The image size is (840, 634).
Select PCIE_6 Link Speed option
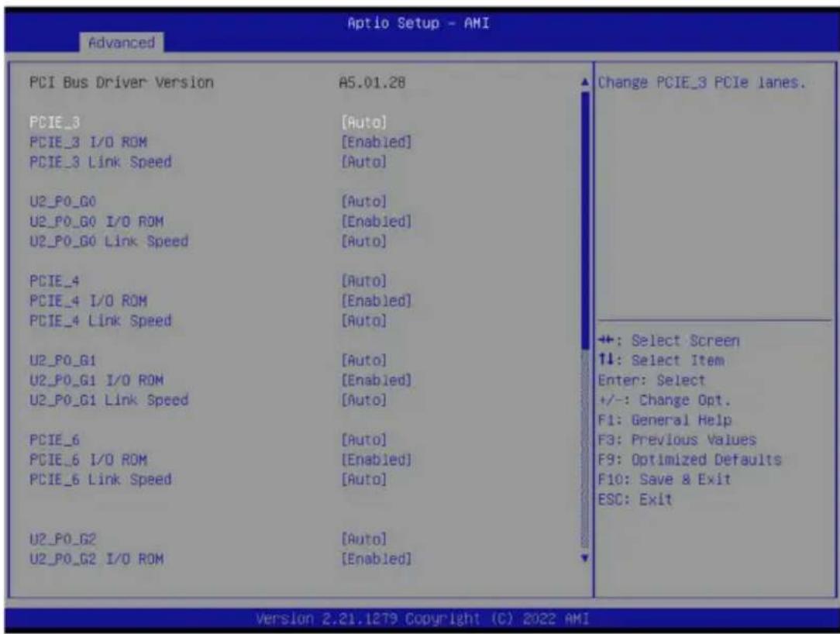tap(101, 480)
